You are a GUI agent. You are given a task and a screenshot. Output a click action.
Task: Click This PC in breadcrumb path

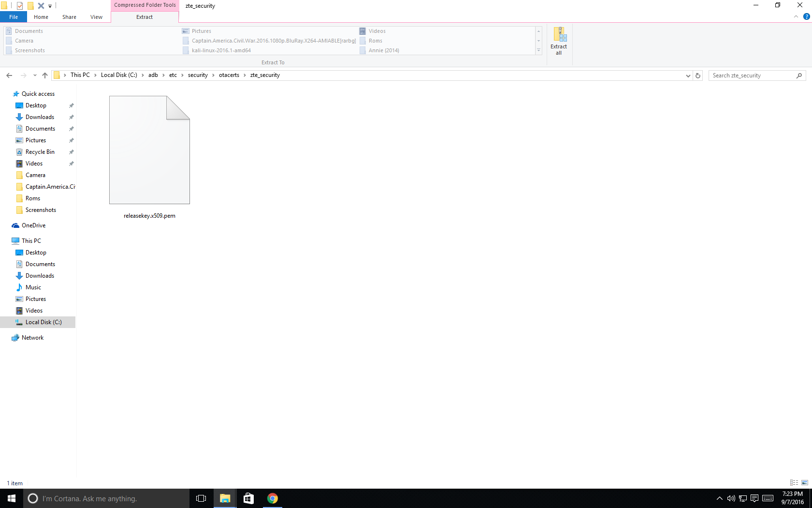[x=80, y=75]
